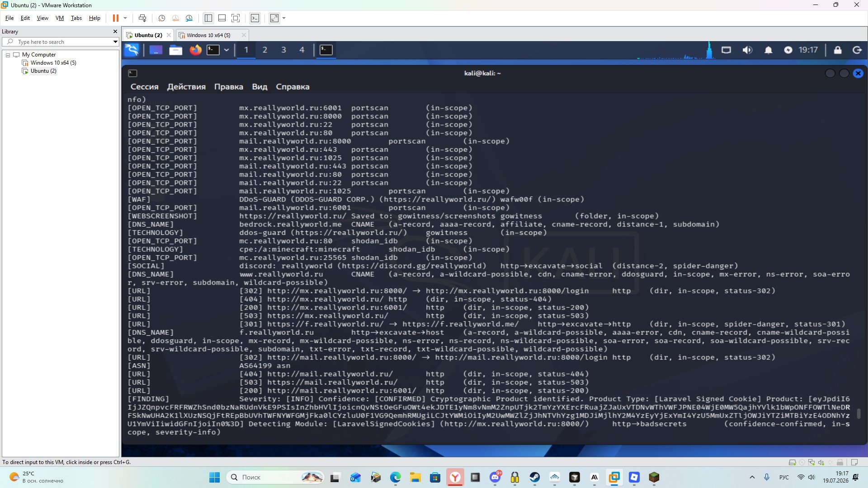Take a snapshot of this virtual machine
The height and width of the screenshot is (488, 868).
161,18
